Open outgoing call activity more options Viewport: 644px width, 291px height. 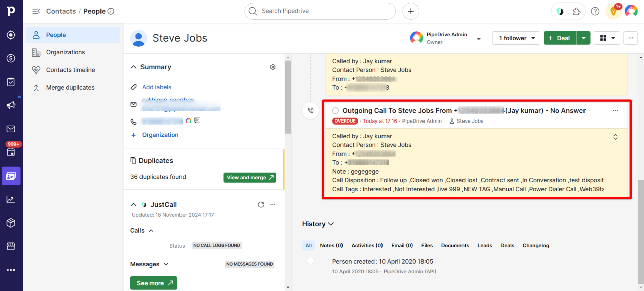[x=615, y=111]
